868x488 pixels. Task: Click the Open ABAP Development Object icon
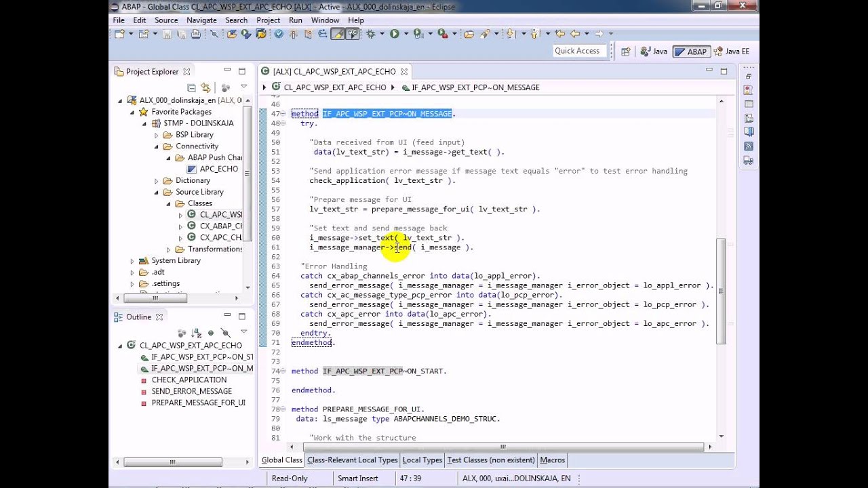pos(231,34)
